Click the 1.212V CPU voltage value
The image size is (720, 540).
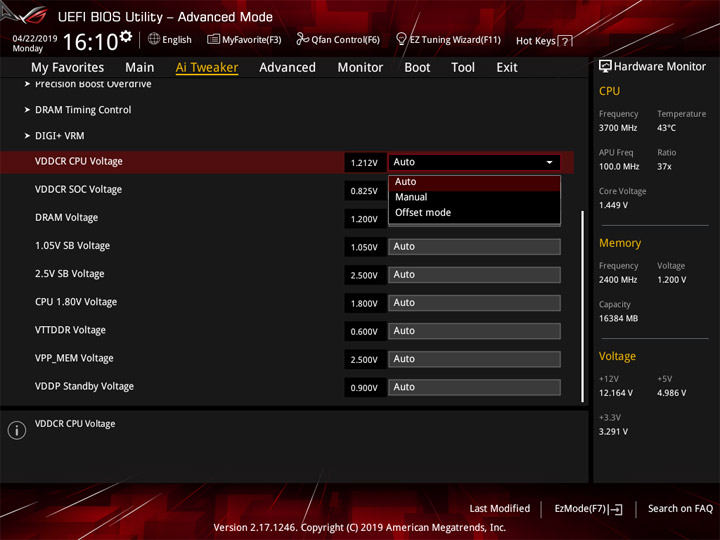point(364,163)
